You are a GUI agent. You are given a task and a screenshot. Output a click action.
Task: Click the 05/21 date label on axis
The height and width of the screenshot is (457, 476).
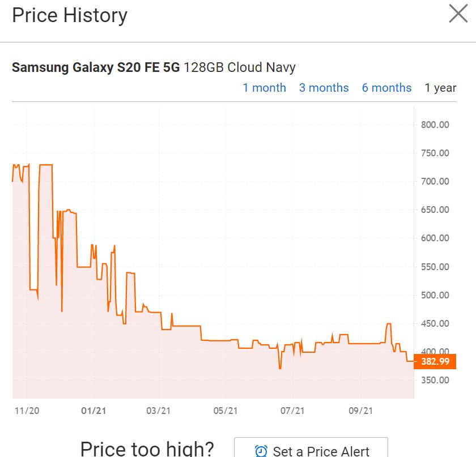(x=226, y=411)
